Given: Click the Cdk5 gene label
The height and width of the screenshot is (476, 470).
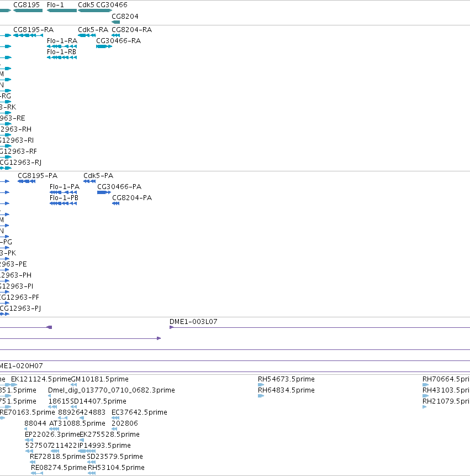Looking at the screenshot, I should point(86,5).
